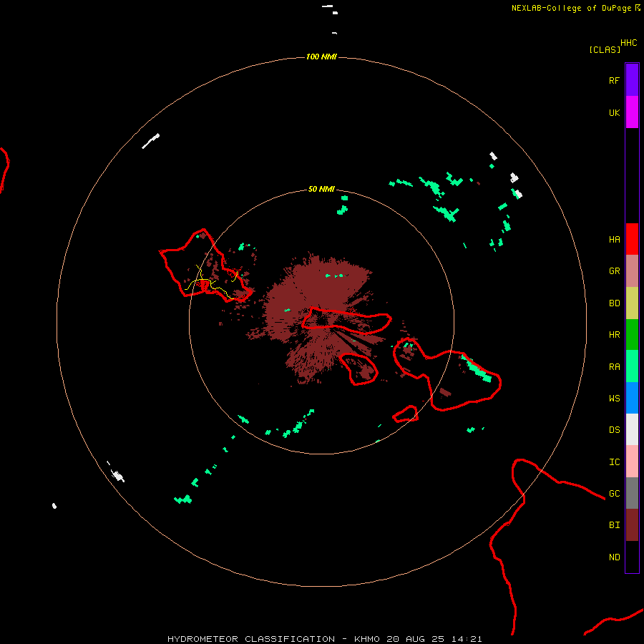Click the ND black legend swatch
Screen dimensions: 644x644
(632, 557)
